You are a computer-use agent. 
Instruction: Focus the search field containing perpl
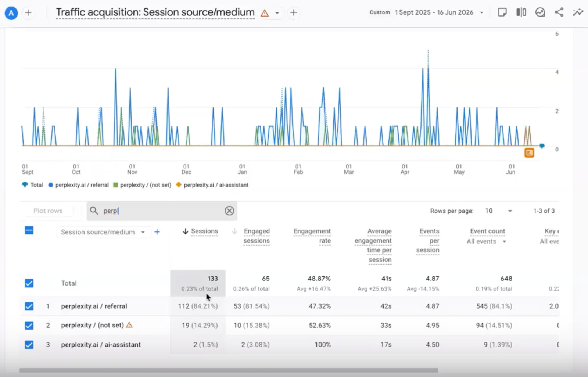(x=162, y=211)
